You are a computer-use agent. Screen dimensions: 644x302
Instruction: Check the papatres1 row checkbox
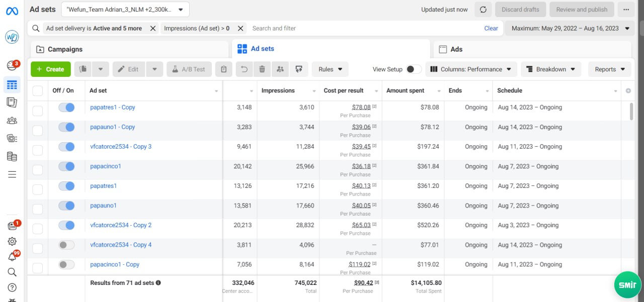coord(38,189)
